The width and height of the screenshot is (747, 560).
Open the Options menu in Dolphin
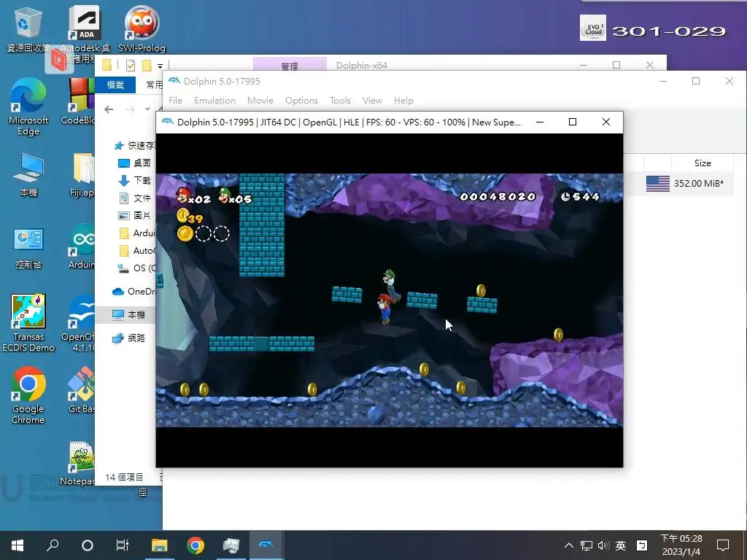coord(301,101)
